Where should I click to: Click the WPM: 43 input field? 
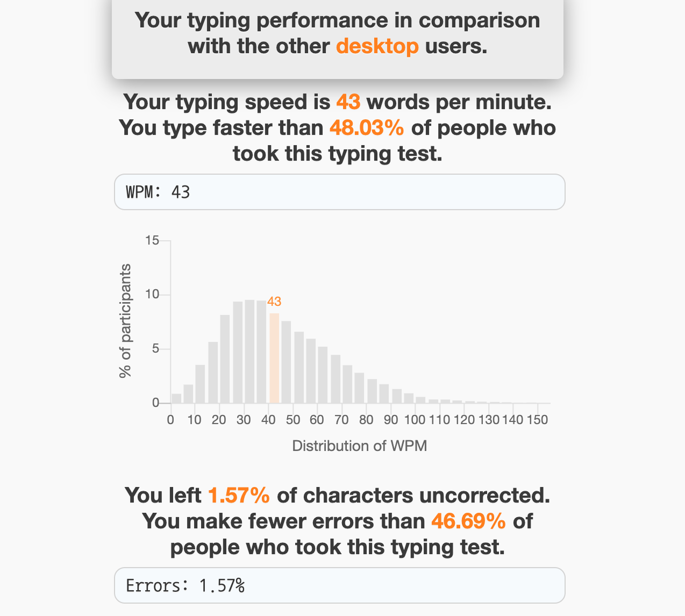[x=340, y=192]
